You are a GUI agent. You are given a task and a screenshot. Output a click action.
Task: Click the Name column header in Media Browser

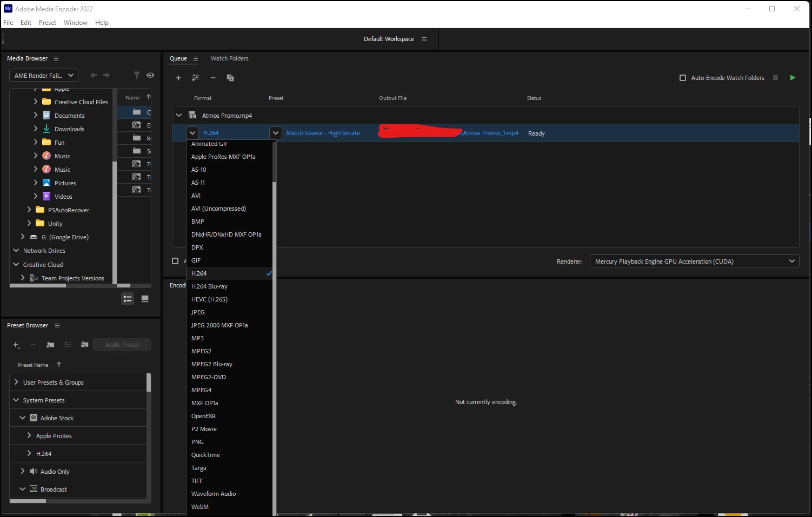pos(132,98)
